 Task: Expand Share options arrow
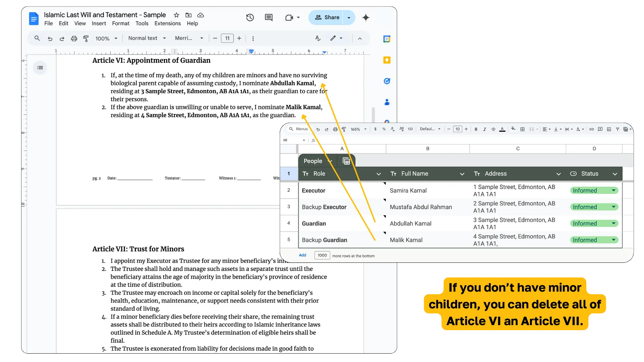[349, 17]
